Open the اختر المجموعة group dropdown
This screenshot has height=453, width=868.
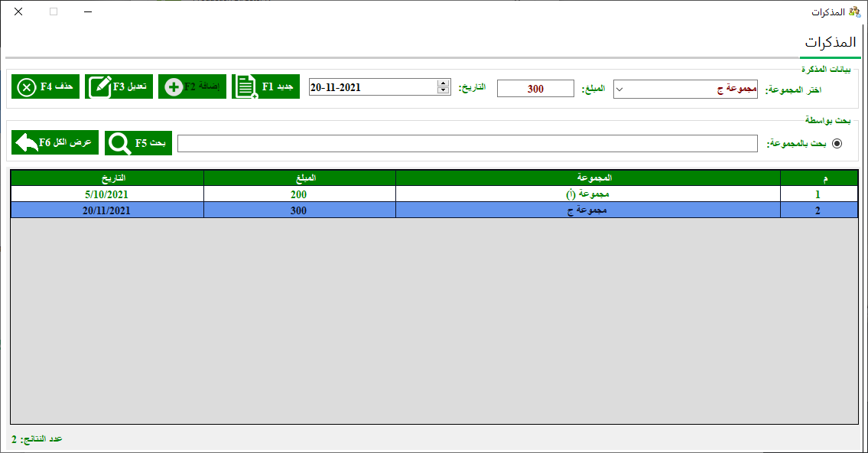(x=619, y=89)
